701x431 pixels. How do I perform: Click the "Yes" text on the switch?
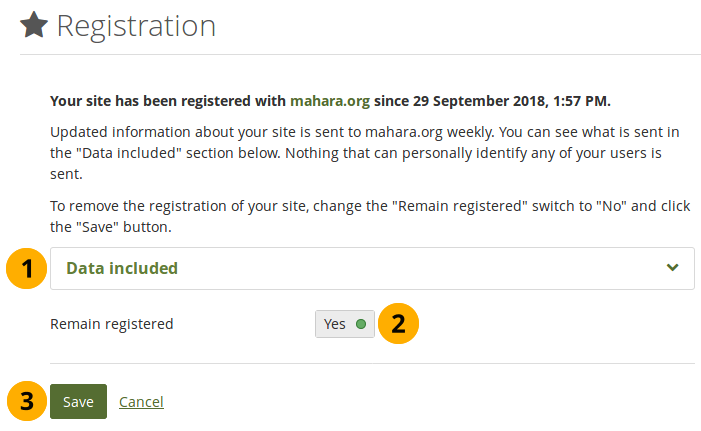coord(334,324)
